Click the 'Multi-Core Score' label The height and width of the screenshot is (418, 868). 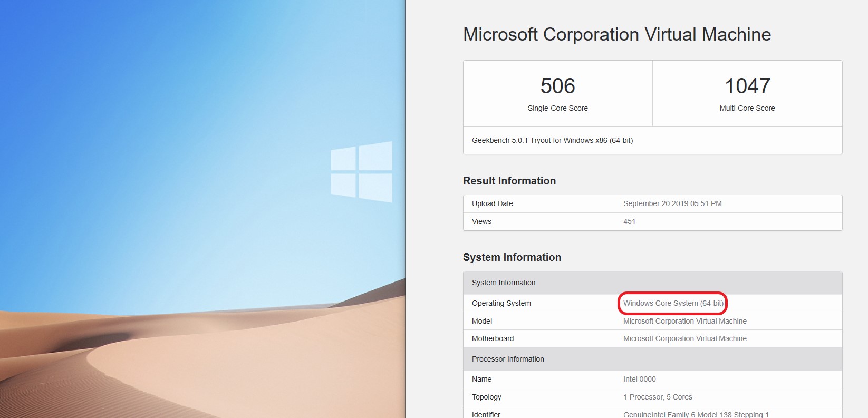747,108
